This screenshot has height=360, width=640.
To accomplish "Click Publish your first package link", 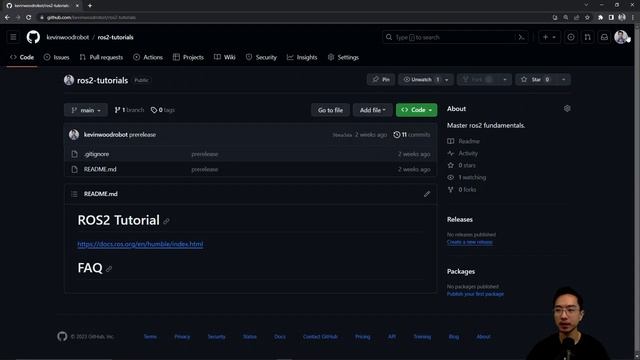I will pos(475,294).
